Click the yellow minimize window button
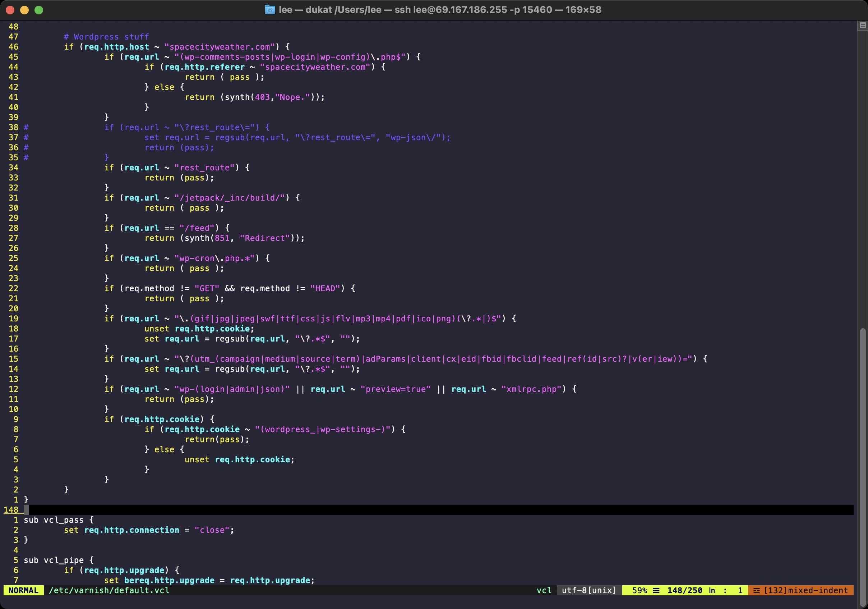868x609 pixels. [x=24, y=10]
